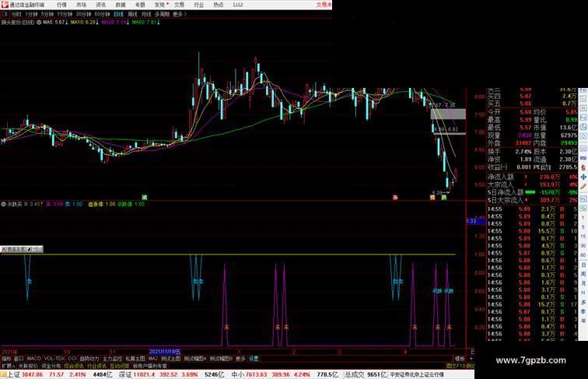The height and width of the screenshot is (379, 588).
Task: Open 更多 indicators in bottom bar
Action: (x=240, y=359)
